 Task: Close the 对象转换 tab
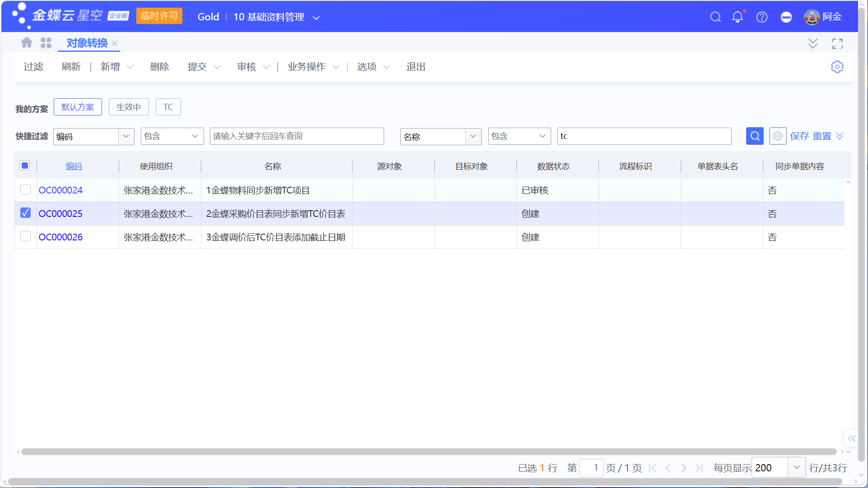tap(115, 43)
